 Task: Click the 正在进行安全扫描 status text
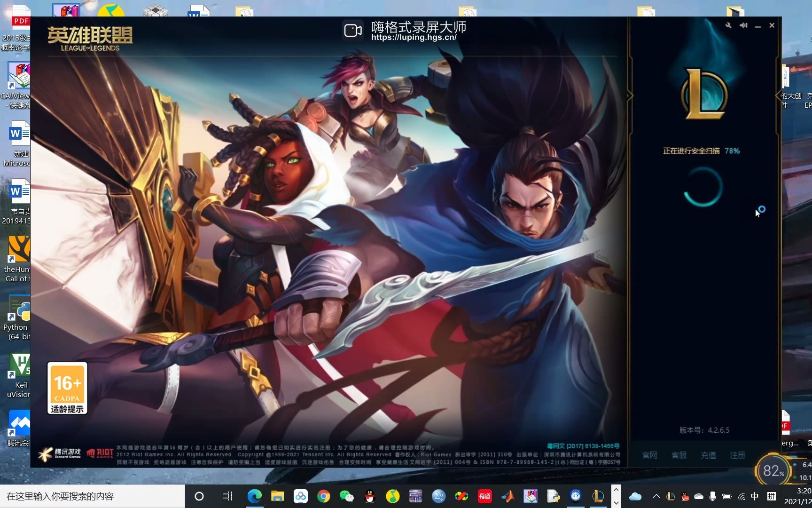click(x=691, y=151)
